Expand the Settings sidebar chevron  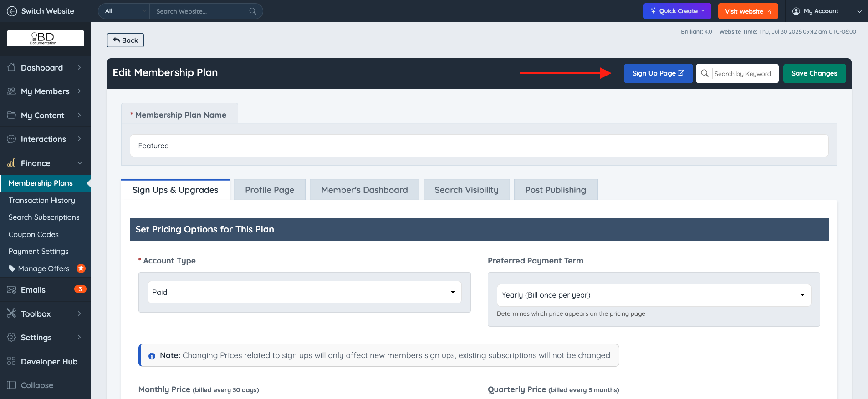pos(79,337)
